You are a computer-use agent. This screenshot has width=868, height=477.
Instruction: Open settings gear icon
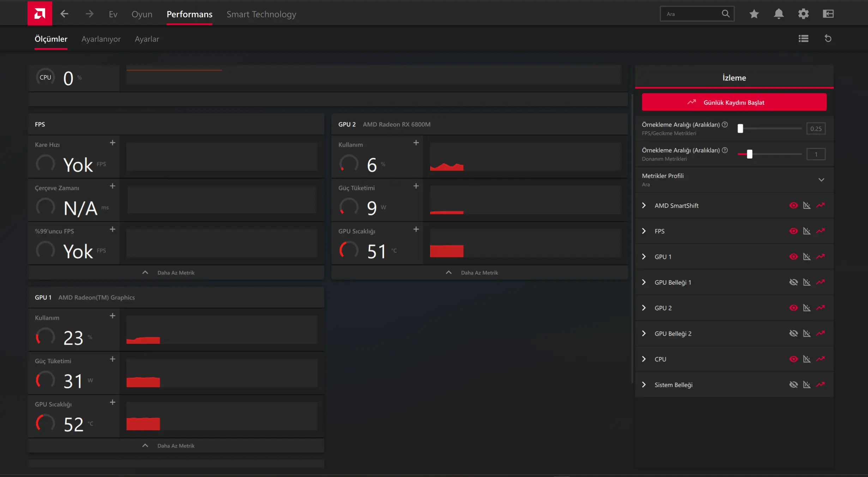pos(803,14)
